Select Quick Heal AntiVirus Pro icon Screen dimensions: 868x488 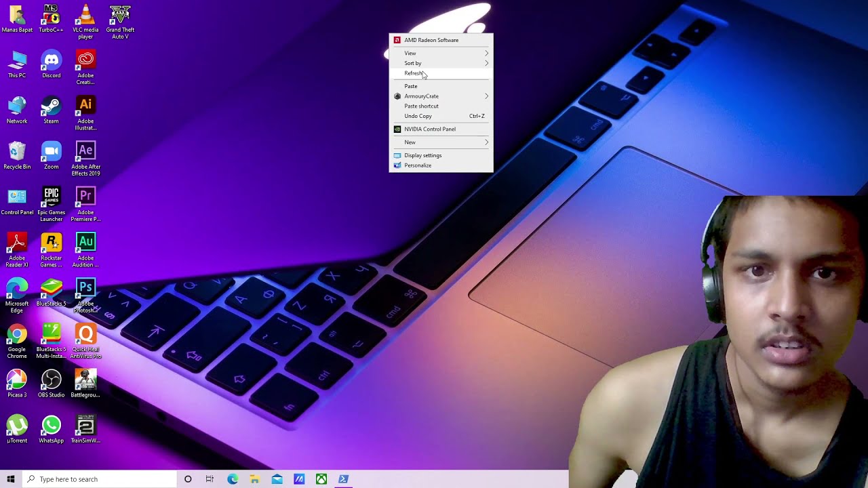[x=85, y=340]
